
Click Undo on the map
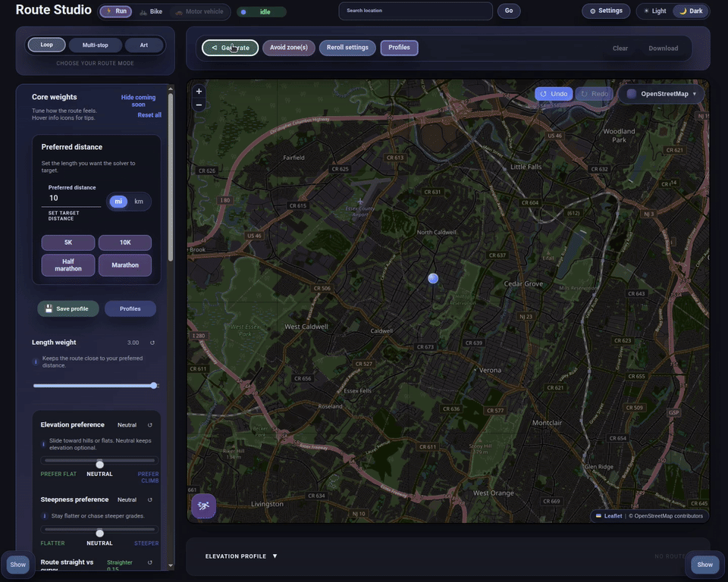pyautogui.click(x=554, y=94)
